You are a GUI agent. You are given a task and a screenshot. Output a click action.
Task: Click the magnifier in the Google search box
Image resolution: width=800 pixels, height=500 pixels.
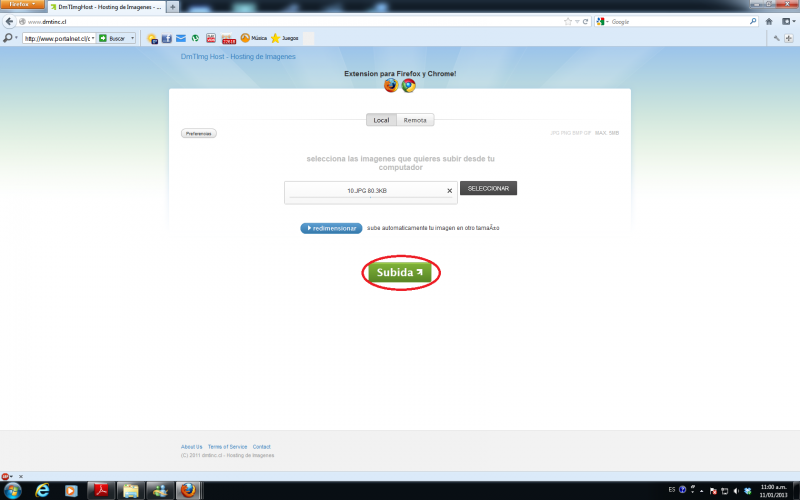click(x=753, y=21)
